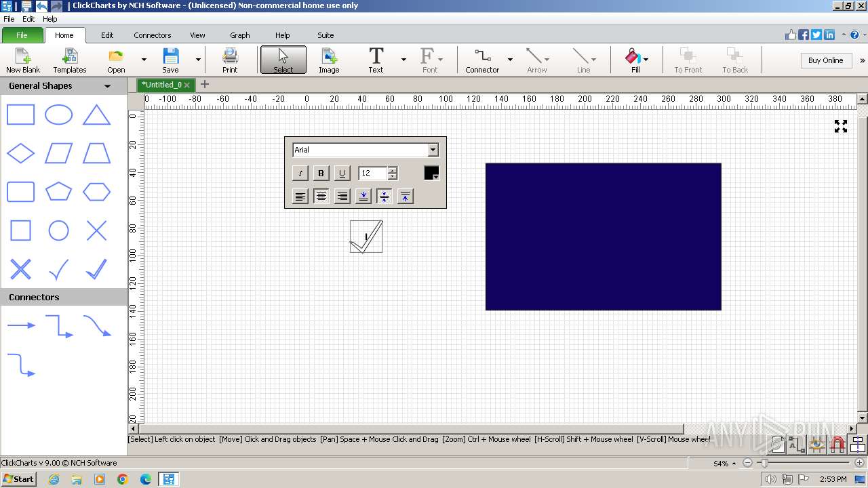Switch to the Connectors ribbon tab
The width and height of the screenshot is (868, 488).
(x=153, y=35)
